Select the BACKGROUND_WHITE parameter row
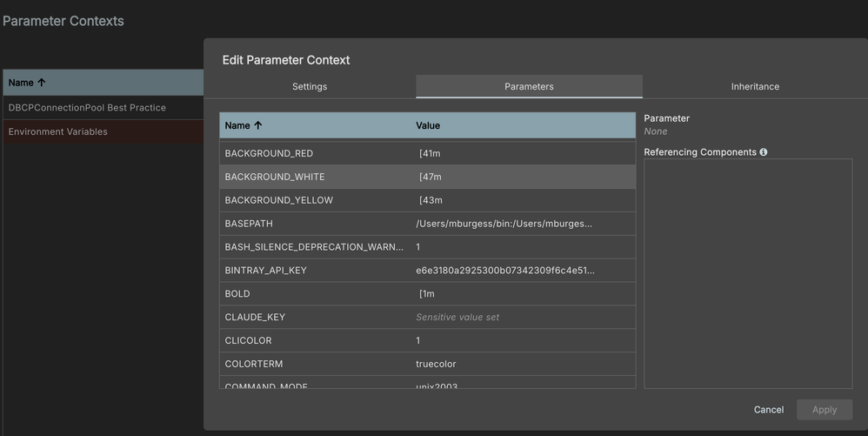Screen dimensions: 868x436 tap(275, 177)
